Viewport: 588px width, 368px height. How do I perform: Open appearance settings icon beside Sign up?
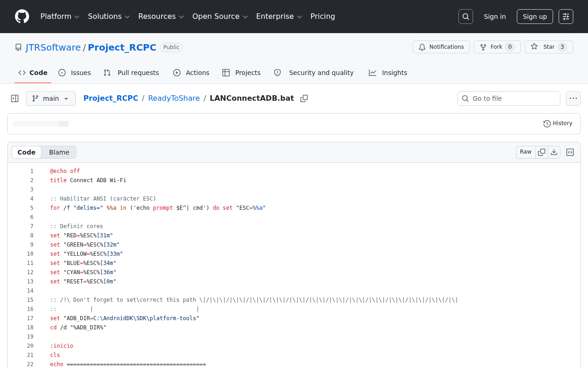(566, 17)
